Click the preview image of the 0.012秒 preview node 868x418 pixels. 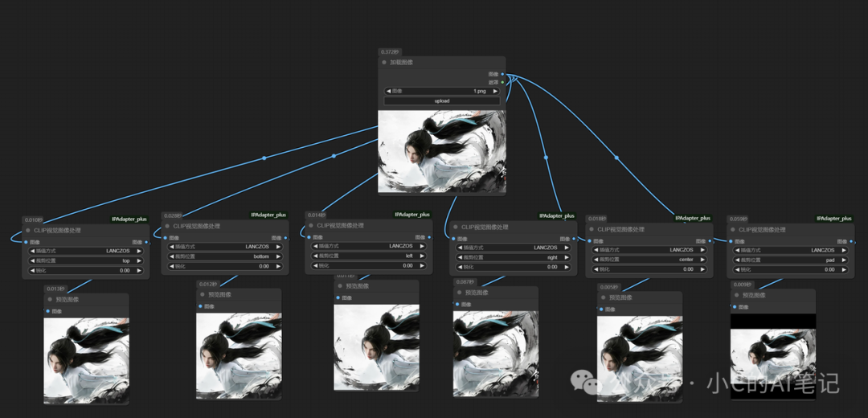point(239,355)
